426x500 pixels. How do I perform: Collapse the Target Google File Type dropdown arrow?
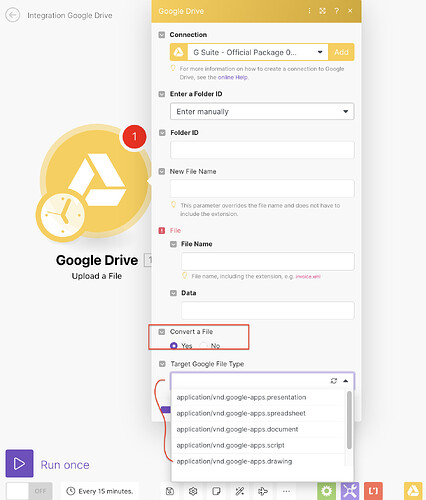coord(346,381)
